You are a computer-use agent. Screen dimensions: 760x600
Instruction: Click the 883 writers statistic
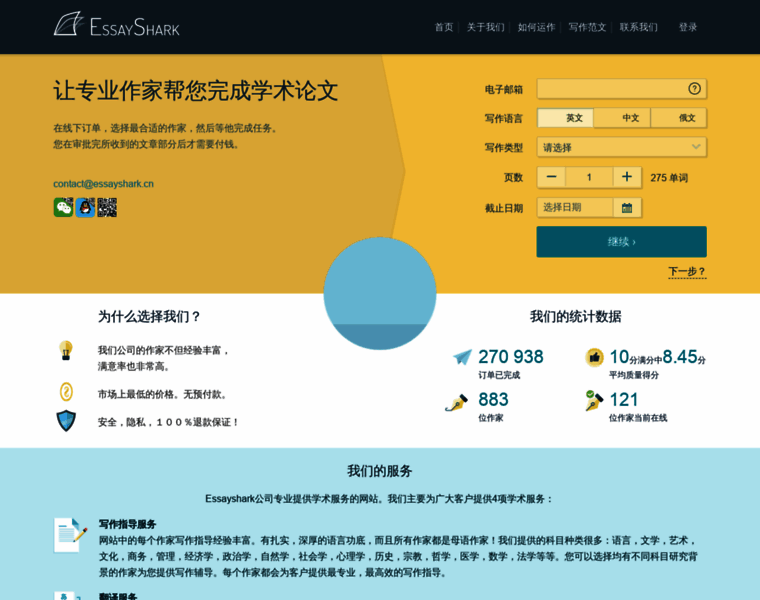point(493,399)
